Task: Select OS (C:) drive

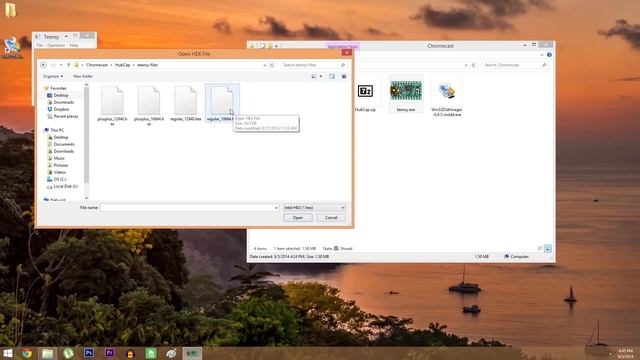Action: [60, 179]
